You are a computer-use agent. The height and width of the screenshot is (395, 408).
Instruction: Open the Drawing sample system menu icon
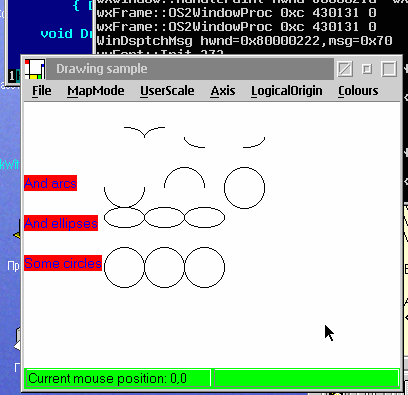coord(35,69)
